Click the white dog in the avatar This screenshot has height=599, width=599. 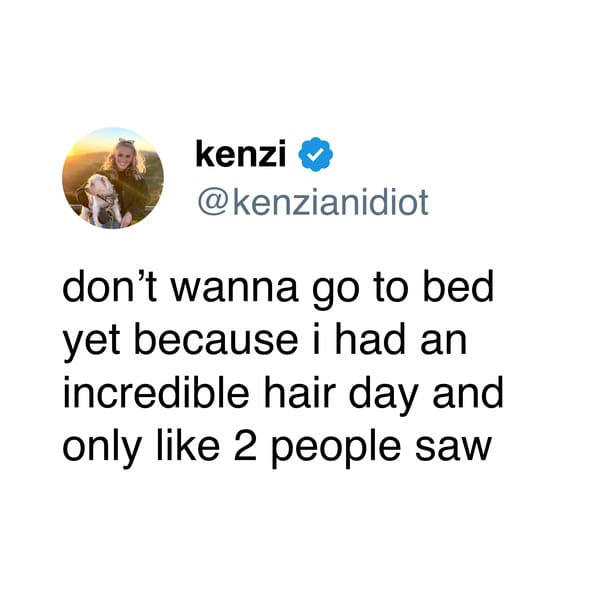[x=99, y=200]
